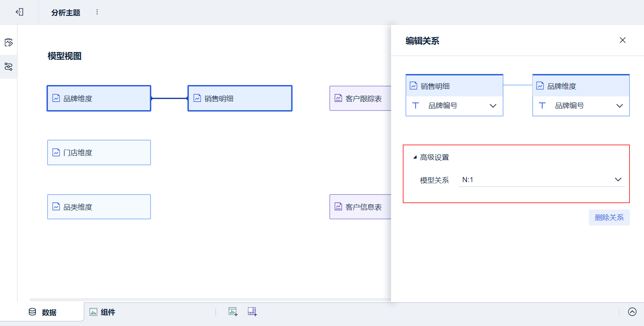Image resolution: width=644 pixels, height=326 pixels.
Task: Open 品牌维度 field dropdown for 品牌编号
Action: tap(619, 106)
